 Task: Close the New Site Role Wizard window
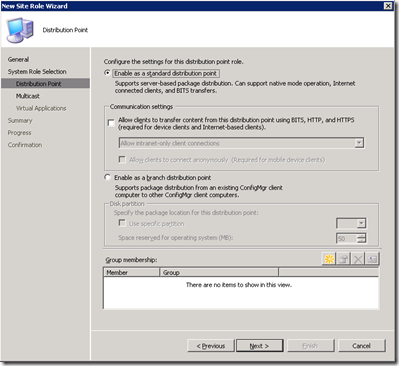tap(388, 6)
